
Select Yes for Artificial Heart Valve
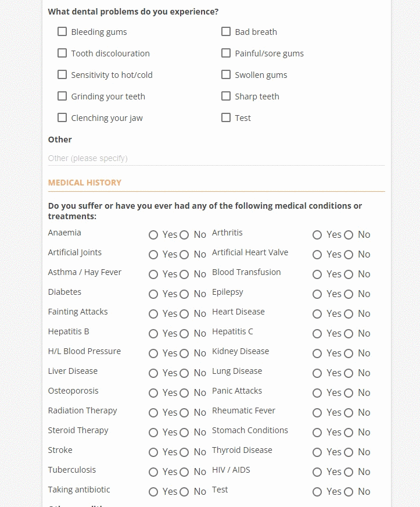(x=317, y=255)
